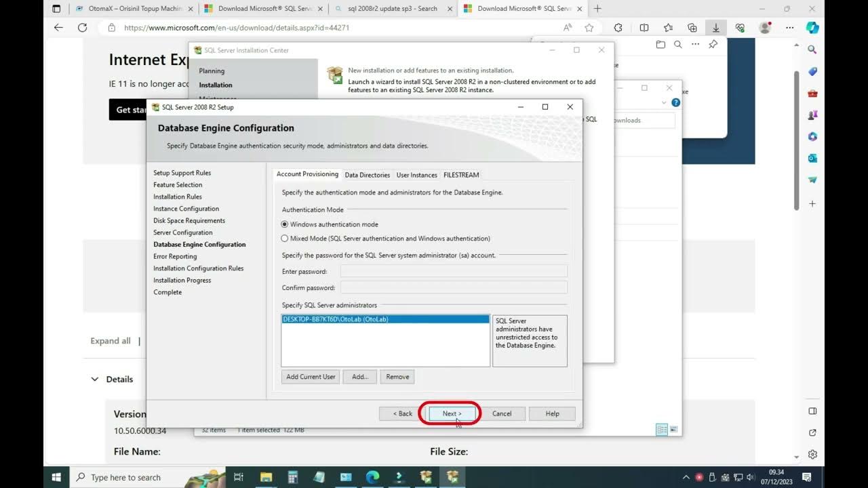Click the Edge back arrow
The height and width of the screenshot is (488, 868).
coord(58,28)
